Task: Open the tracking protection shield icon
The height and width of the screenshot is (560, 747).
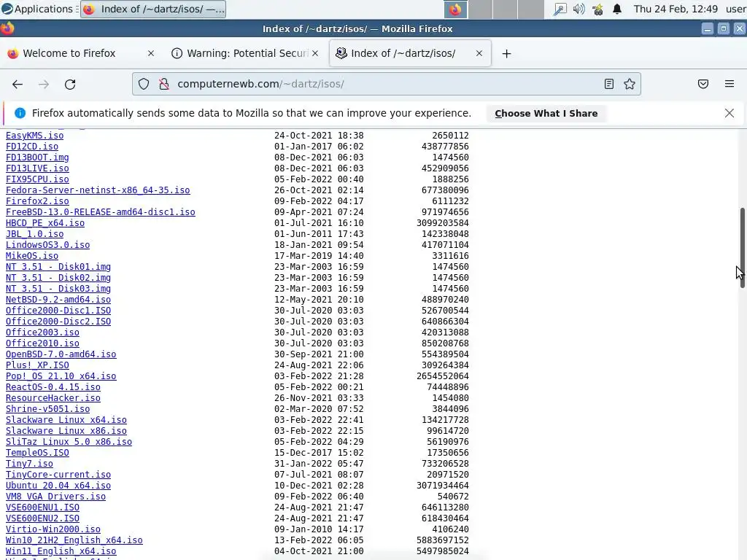Action: coord(144,85)
